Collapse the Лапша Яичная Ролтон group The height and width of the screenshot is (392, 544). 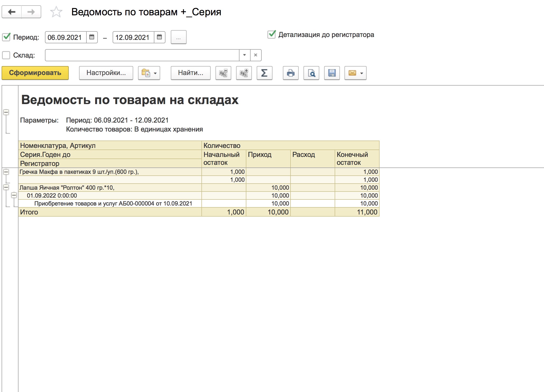pos(6,187)
